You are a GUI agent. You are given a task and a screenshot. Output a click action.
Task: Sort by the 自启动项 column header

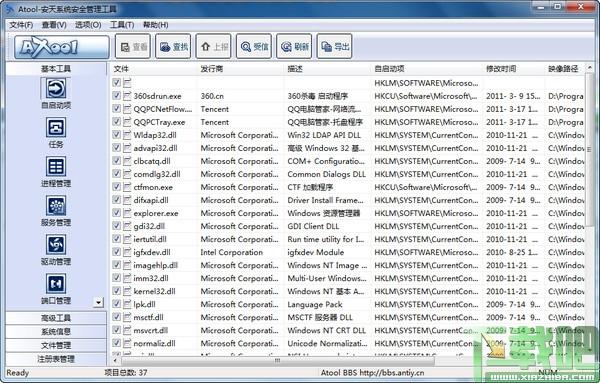coord(427,69)
